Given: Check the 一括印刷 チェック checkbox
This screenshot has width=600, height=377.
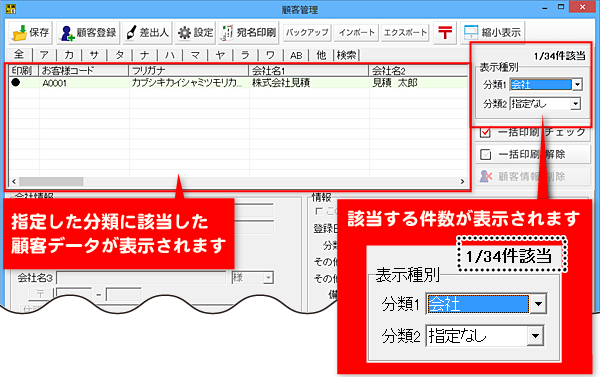Looking at the screenshot, I should [x=485, y=132].
